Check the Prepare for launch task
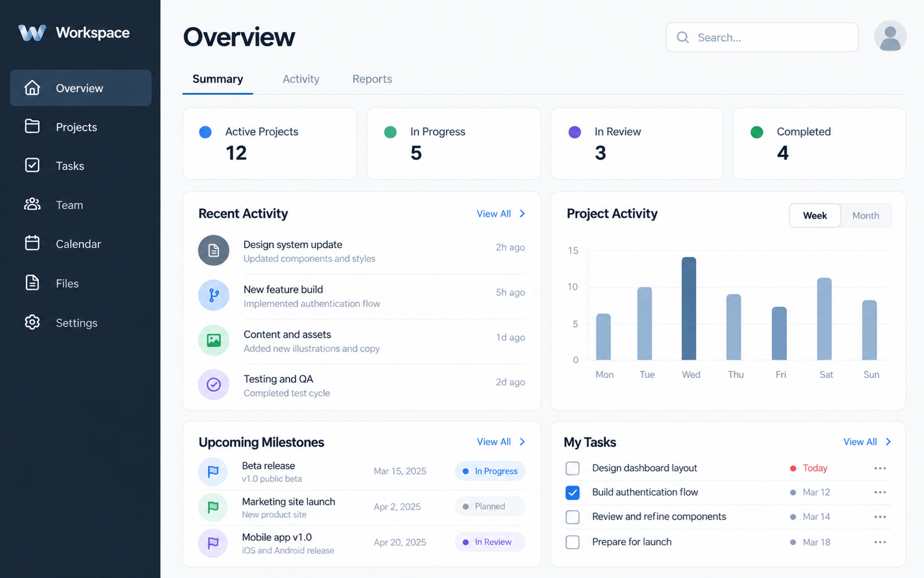The height and width of the screenshot is (578, 924). [x=572, y=542]
